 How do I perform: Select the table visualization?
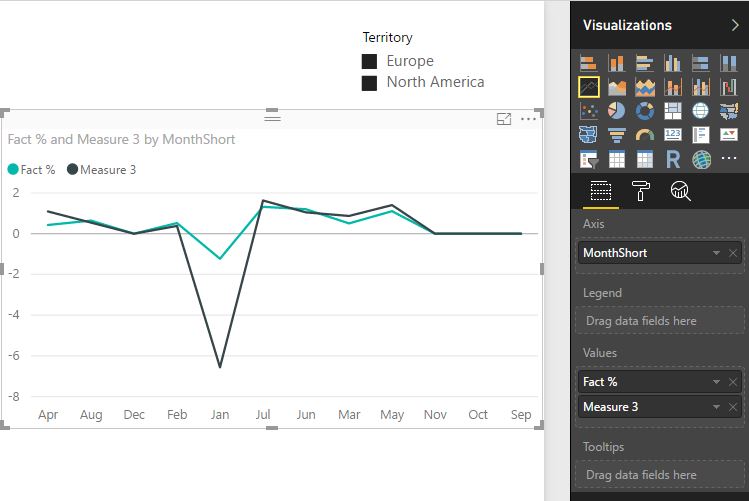coord(616,160)
